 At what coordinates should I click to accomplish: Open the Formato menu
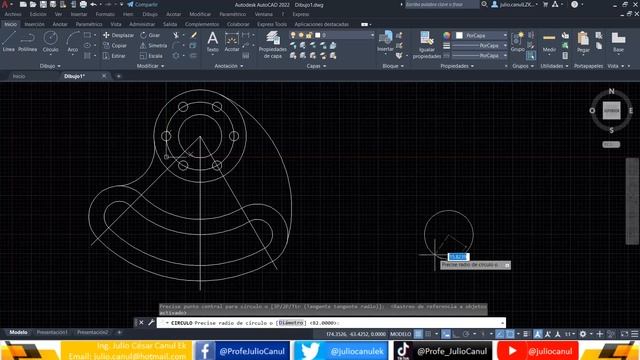105,14
